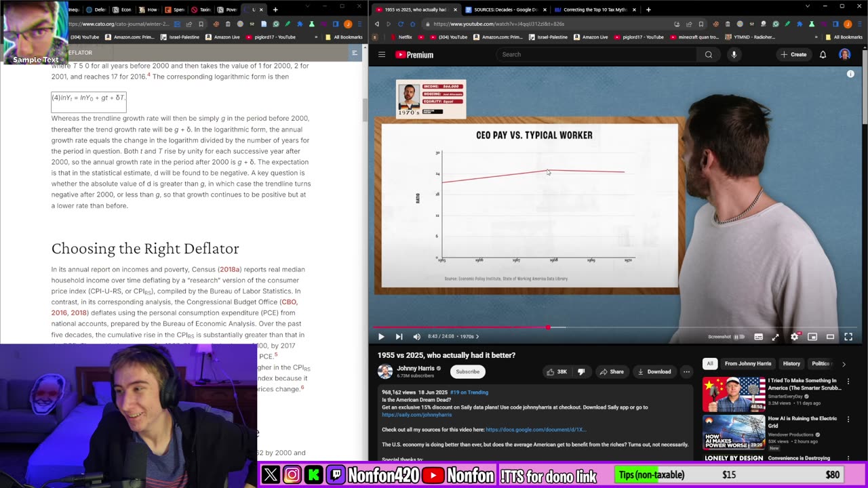
Task: Expand the 1970s chapter list
Action: pyautogui.click(x=469, y=337)
